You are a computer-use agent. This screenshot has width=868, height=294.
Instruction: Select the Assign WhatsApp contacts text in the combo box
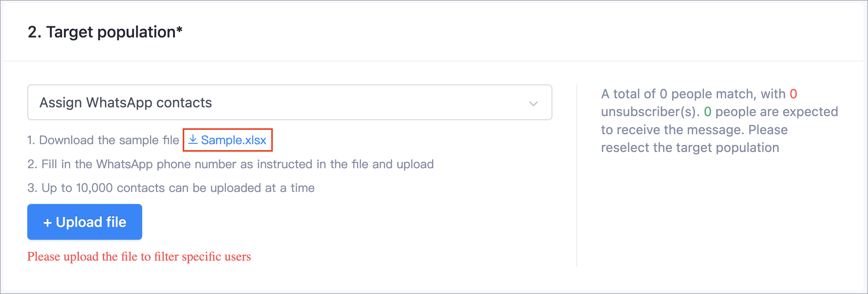click(x=126, y=102)
